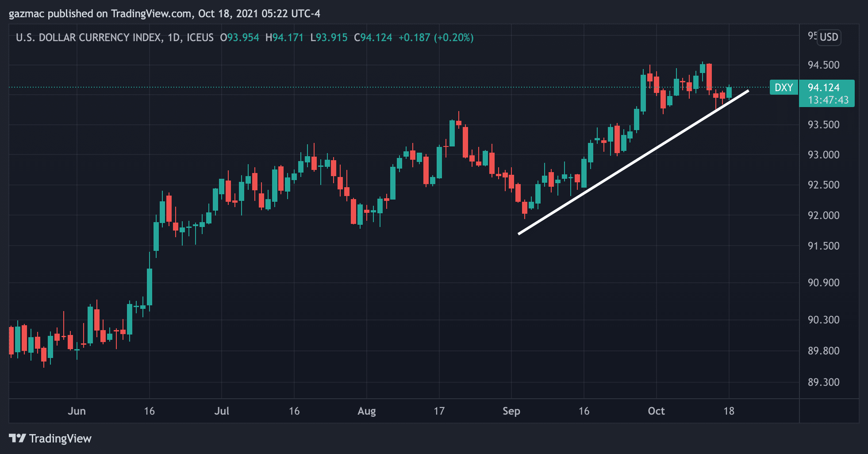Click the change value +0.187 (+0.20%)
This screenshot has width=868, height=454.
tap(436, 38)
